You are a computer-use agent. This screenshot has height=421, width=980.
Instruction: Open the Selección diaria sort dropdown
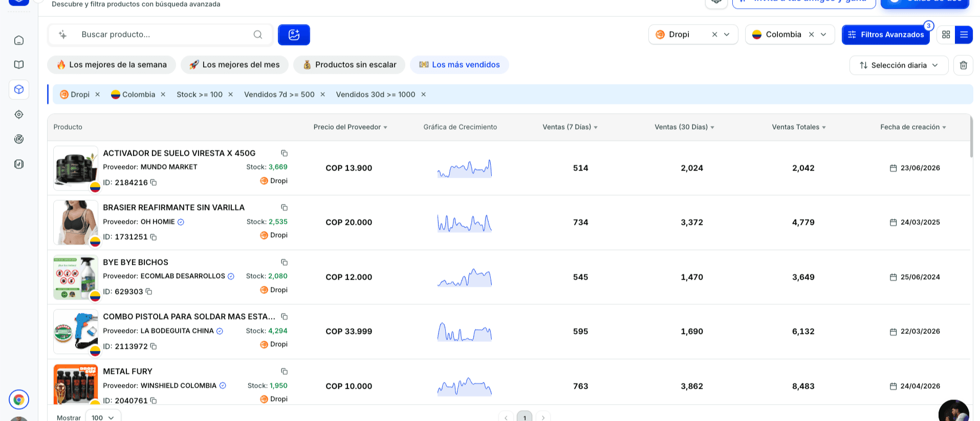899,65
